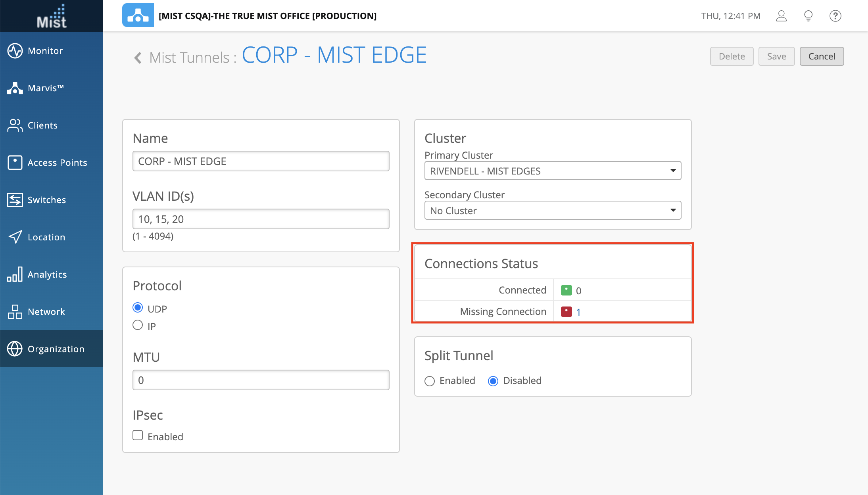The image size is (868, 495).
Task: Enable the IPsec checkbox
Action: (x=138, y=436)
